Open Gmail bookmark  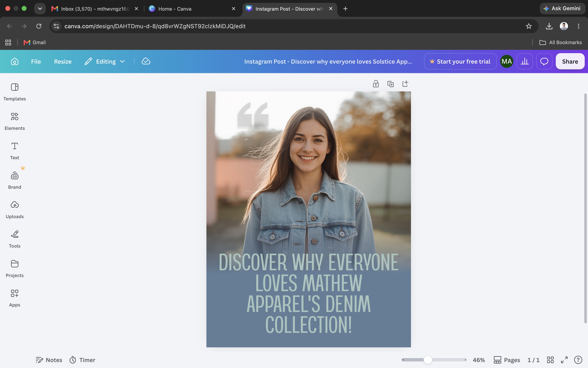pos(35,42)
